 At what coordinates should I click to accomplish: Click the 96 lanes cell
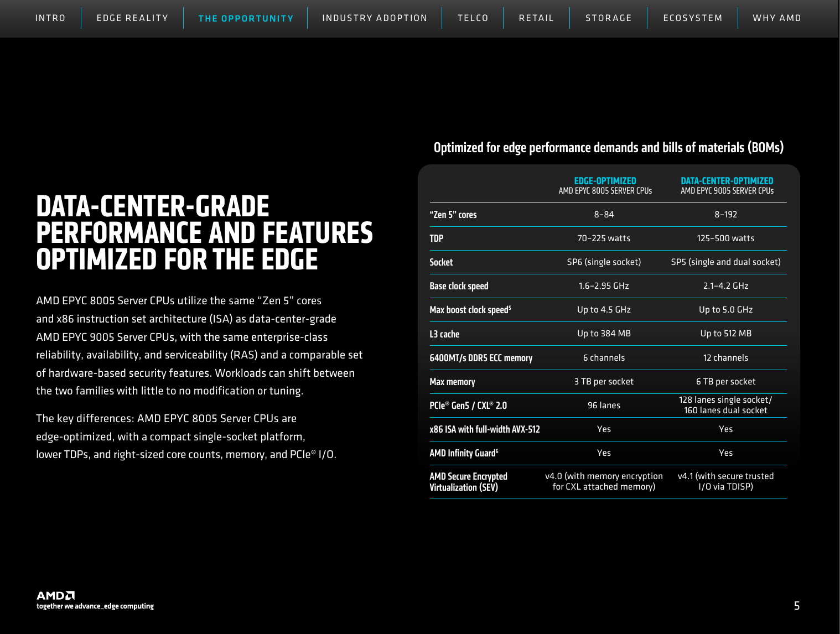[x=604, y=406]
